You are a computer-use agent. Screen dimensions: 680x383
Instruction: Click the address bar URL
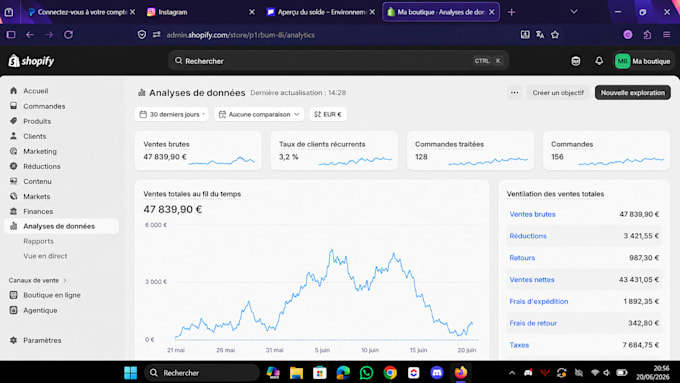click(x=241, y=35)
